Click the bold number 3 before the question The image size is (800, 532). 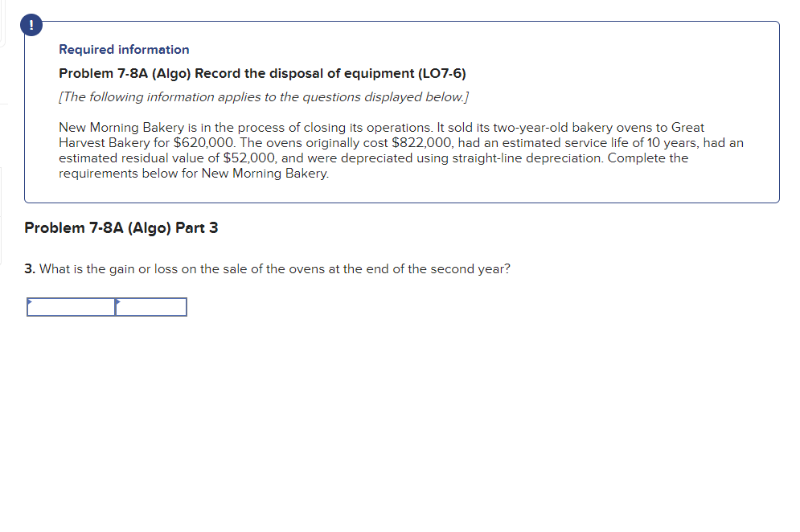29,269
